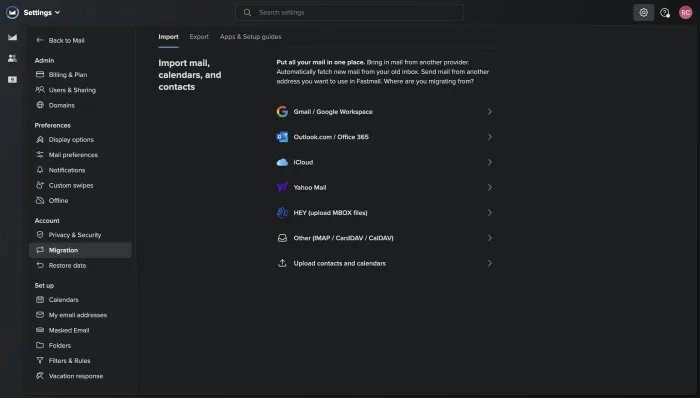The height and width of the screenshot is (398, 700).
Task: Click the Display options icon
Action: coord(40,139)
